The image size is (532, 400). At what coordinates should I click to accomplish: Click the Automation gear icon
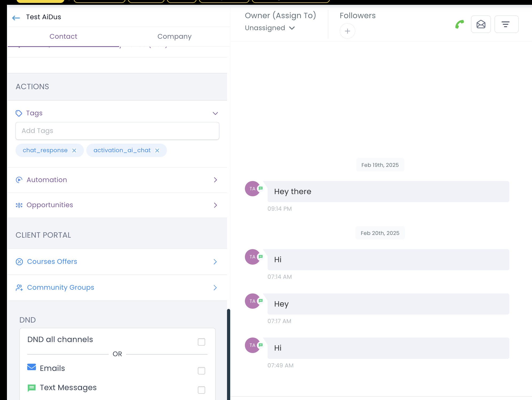click(19, 180)
